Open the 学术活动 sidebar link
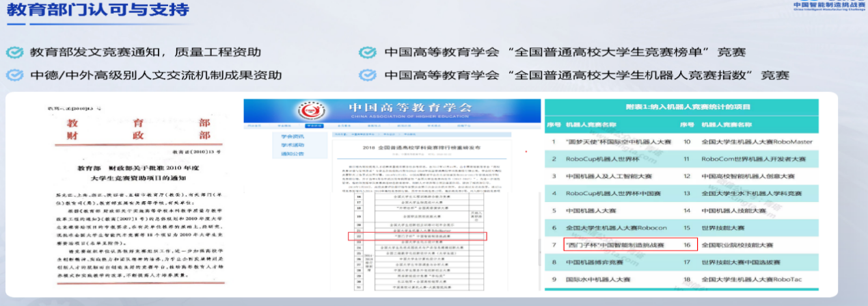 click(x=293, y=145)
